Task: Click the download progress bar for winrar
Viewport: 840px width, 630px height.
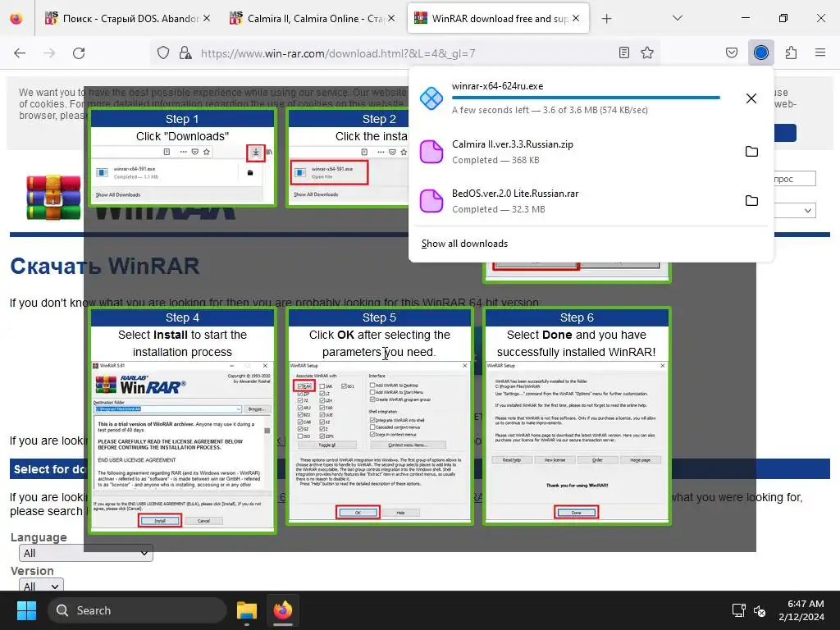Action: click(x=586, y=98)
